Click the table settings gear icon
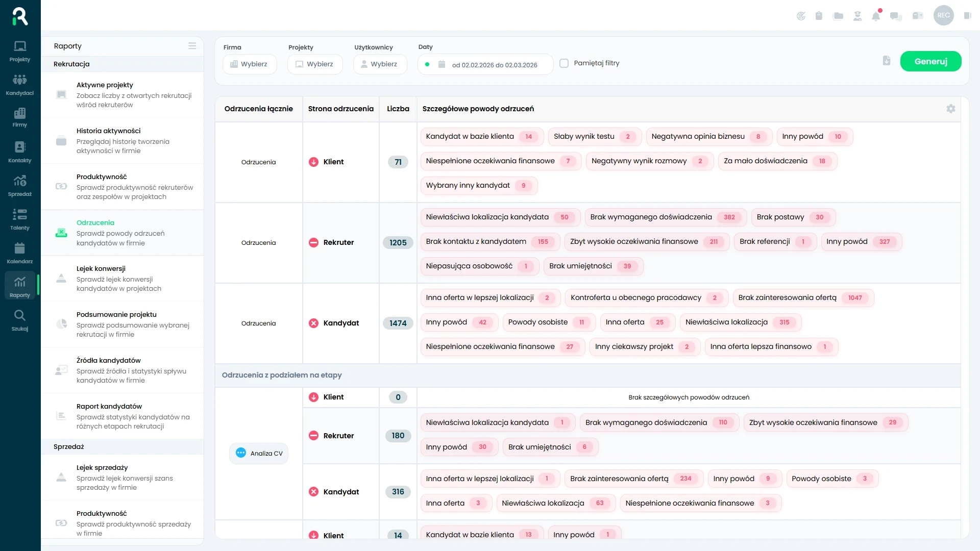The width and height of the screenshot is (980, 551). click(x=950, y=109)
